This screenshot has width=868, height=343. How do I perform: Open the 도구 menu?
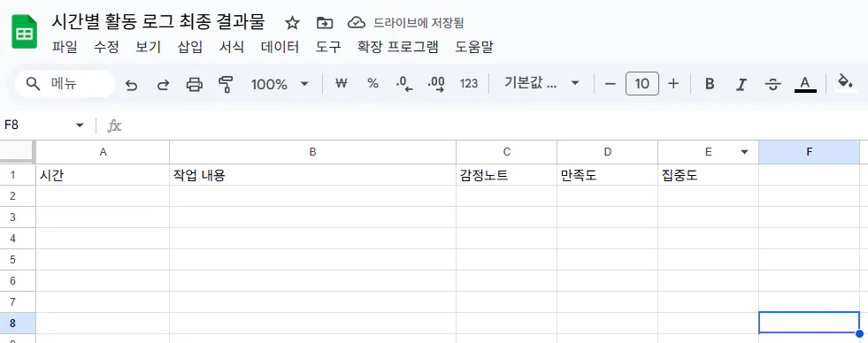pos(328,47)
